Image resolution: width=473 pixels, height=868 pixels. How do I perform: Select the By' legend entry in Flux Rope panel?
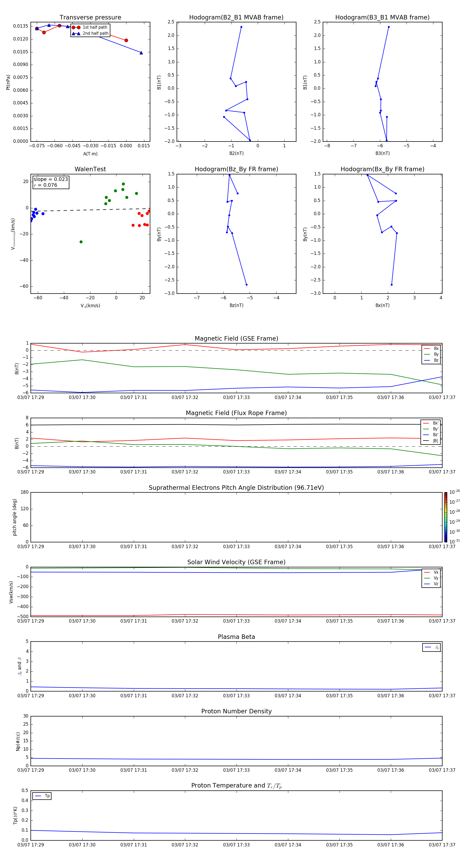tap(431, 429)
